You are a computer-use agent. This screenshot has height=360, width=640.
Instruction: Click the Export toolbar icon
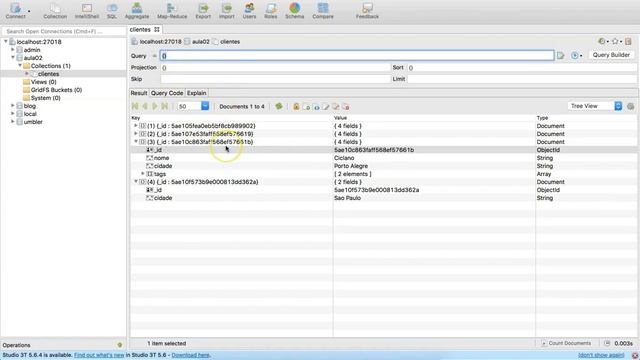203,11
